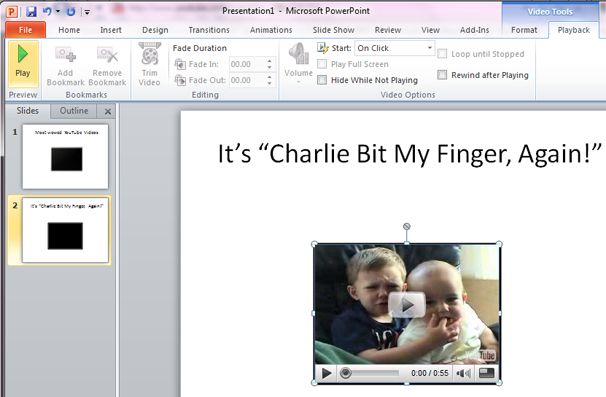Click the Fade Out icon
606x397 pixels.
[180, 80]
